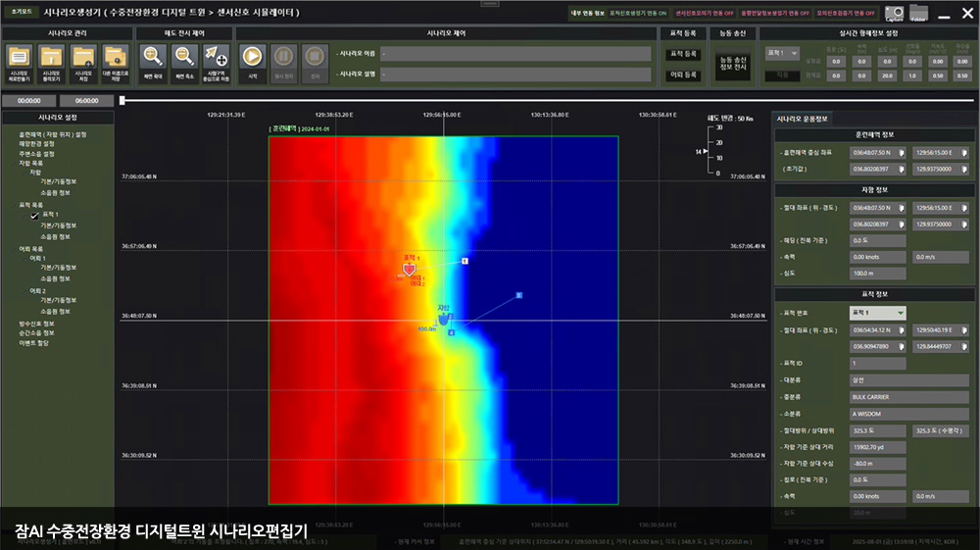This screenshot has height=550, width=980.
Task: Click the timeline slider handle
Action: pyautogui.click(x=122, y=100)
